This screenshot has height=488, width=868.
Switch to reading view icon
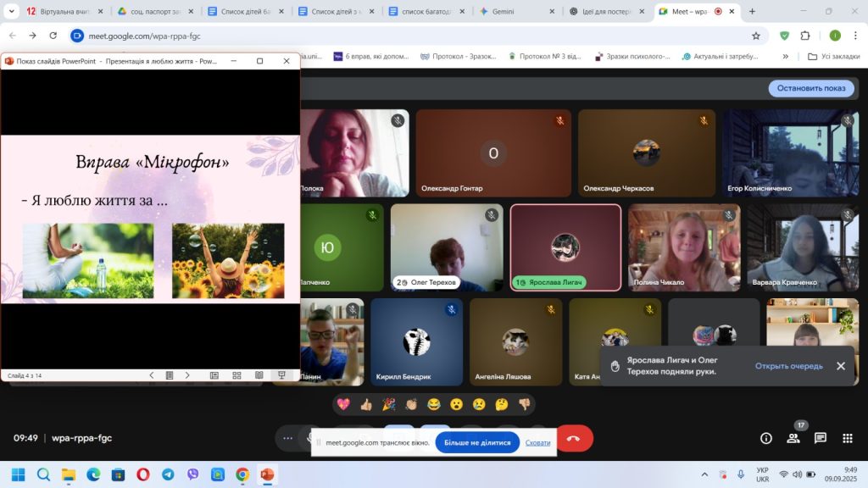coord(259,375)
